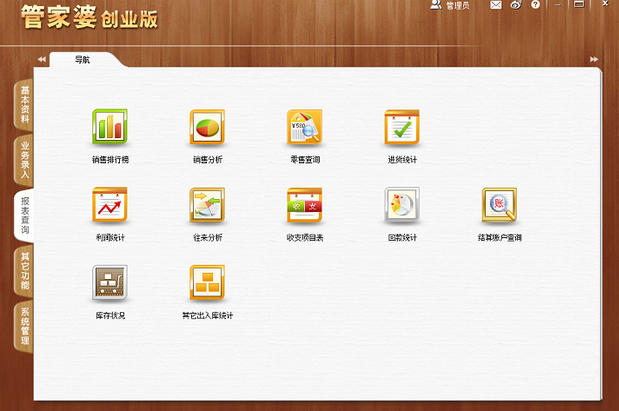Click the right double-arrow tab scroll button

594,59
